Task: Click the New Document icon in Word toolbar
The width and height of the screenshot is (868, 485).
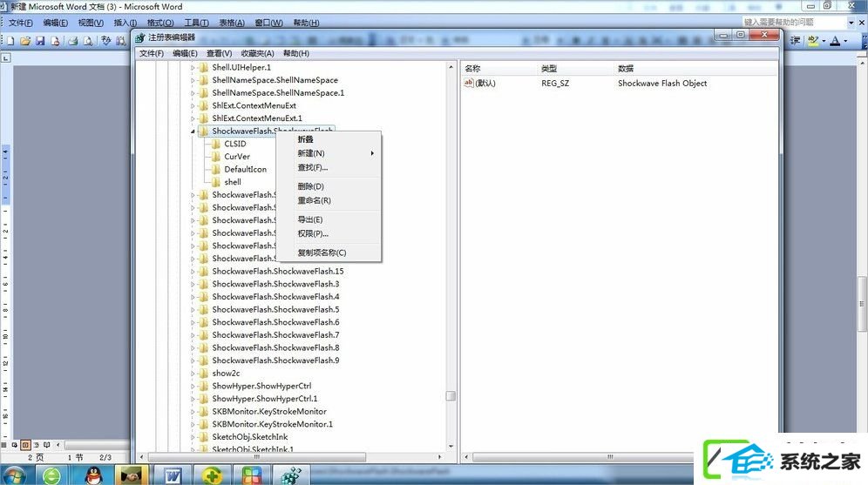Action: pos(10,40)
